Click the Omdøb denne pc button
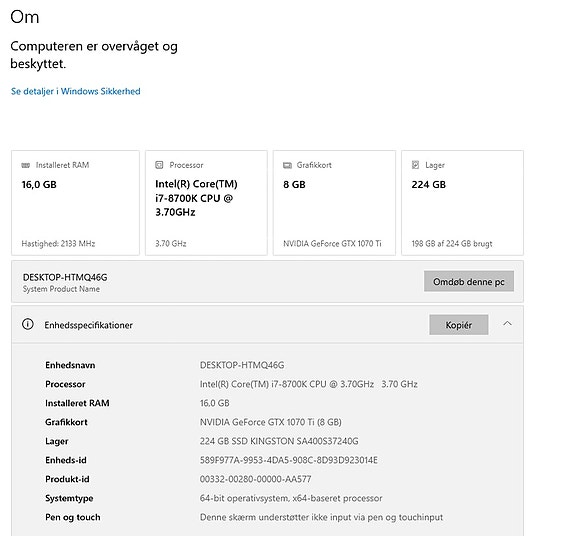 pyautogui.click(x=469, y=282)
